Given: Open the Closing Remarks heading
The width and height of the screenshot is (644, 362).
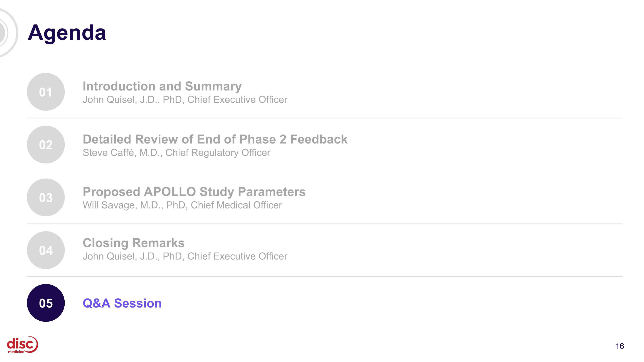Looking at the screenshot, I should tap(134, 243).
